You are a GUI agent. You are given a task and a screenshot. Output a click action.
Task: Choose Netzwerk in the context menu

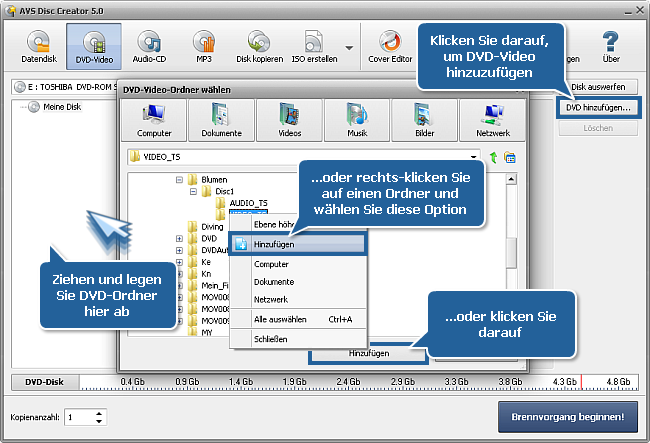(x=297, y=300)
